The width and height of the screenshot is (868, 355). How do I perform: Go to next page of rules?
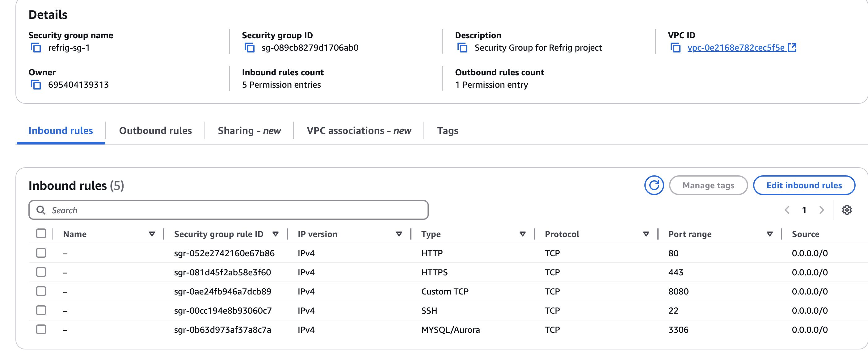(x=821, y=210)
